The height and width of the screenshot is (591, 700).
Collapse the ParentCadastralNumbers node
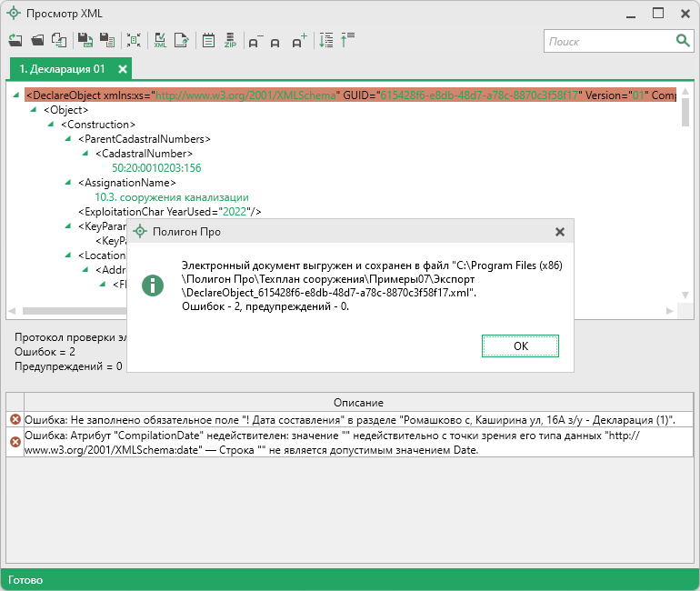[67, 138]
